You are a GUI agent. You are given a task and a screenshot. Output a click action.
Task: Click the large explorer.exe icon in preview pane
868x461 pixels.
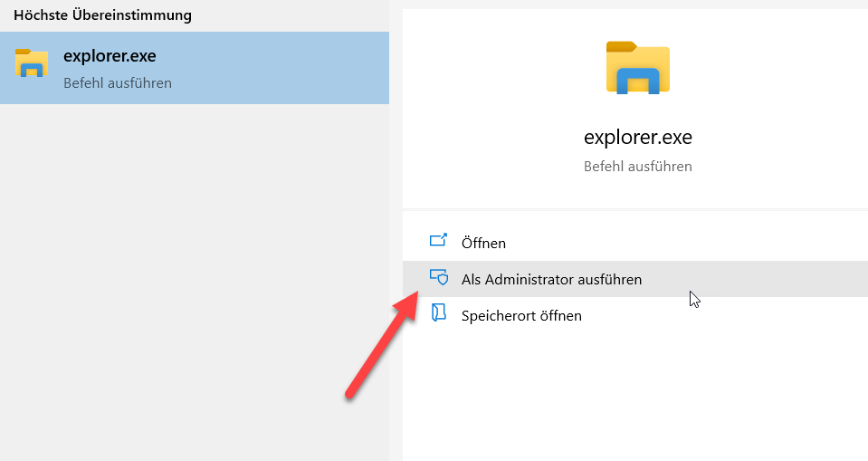pos(638,68)
